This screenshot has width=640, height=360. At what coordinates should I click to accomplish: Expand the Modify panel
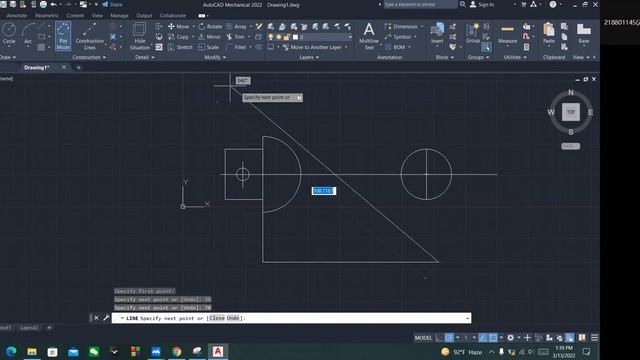coord(215,58)
